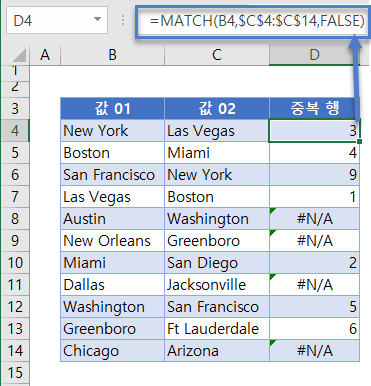The width and height of the screenshot is (371, 386).
Task: Select cell containing Ft Lauderdale
Action: [217, 329]
